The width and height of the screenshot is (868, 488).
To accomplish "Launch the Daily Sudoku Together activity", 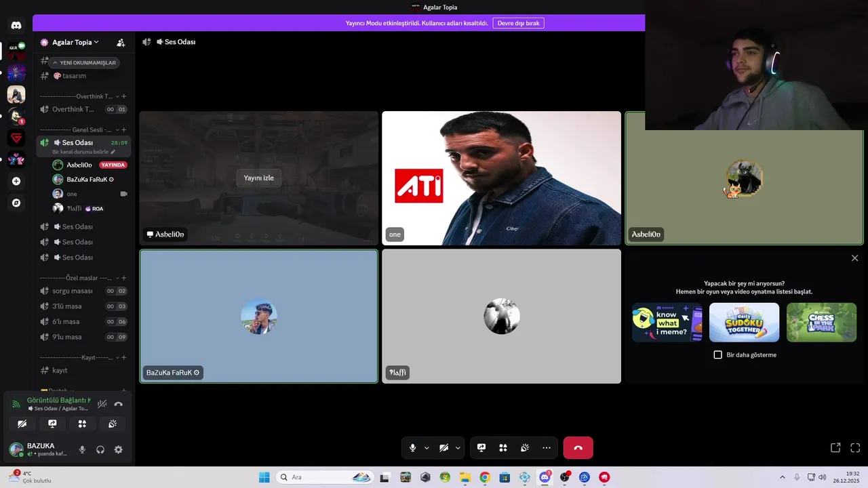I will (x=744, y=323).
